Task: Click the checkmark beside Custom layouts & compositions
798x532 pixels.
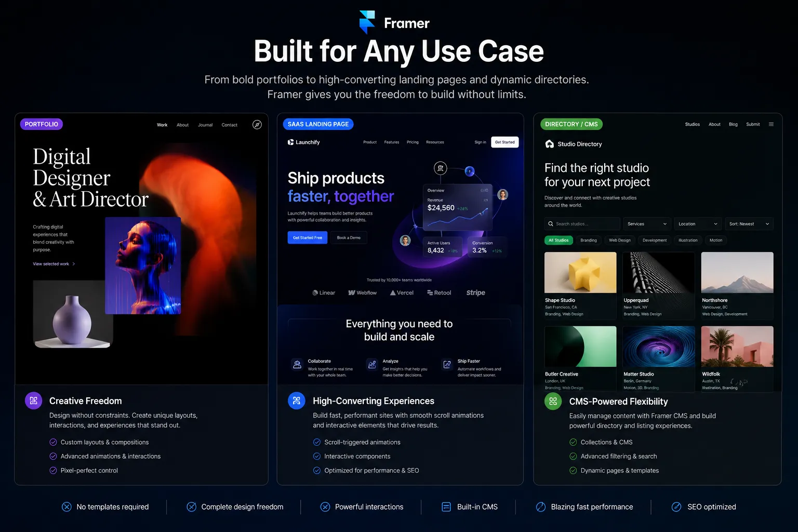Action: (x=53, y=442)
